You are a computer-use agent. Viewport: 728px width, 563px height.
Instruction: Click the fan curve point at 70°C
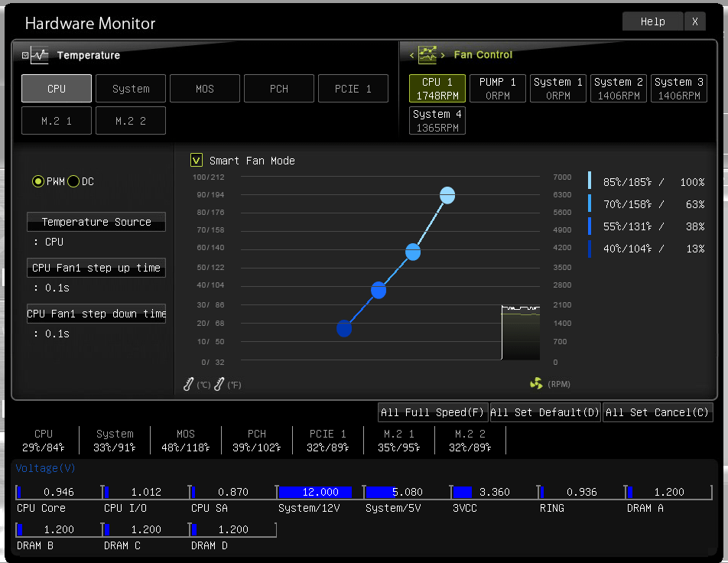(413, 252)
